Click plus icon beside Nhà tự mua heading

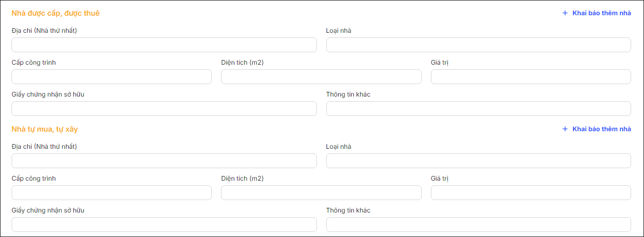565,129
